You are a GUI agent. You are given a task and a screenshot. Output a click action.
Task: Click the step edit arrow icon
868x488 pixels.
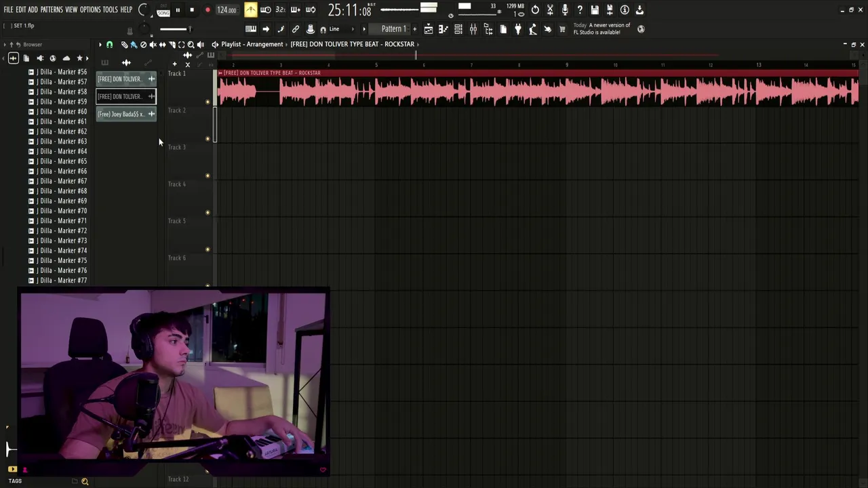[x=266, y=29]
